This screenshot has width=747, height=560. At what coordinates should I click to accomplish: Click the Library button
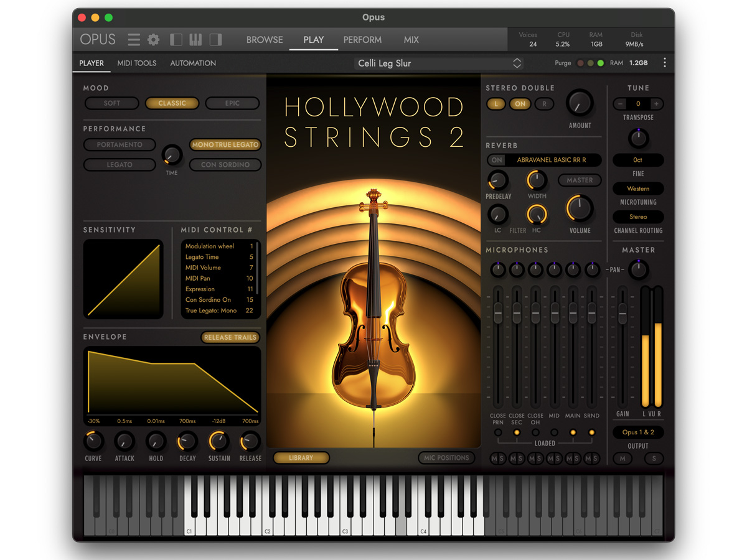point(301,458)
